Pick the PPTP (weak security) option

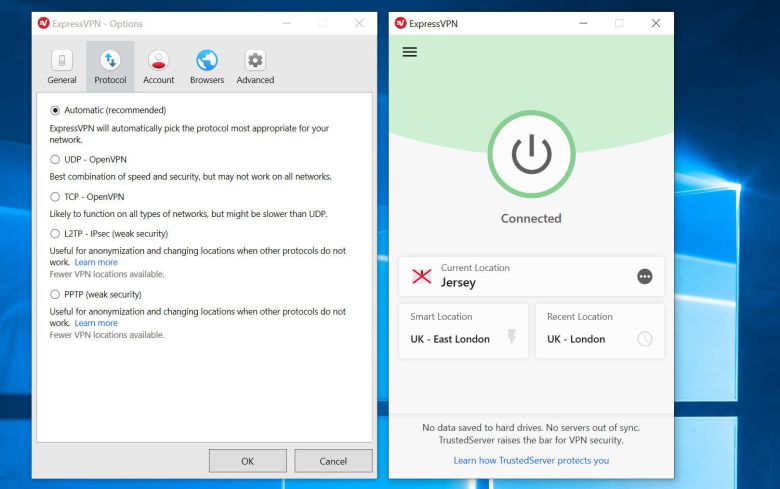pos(55,295)
